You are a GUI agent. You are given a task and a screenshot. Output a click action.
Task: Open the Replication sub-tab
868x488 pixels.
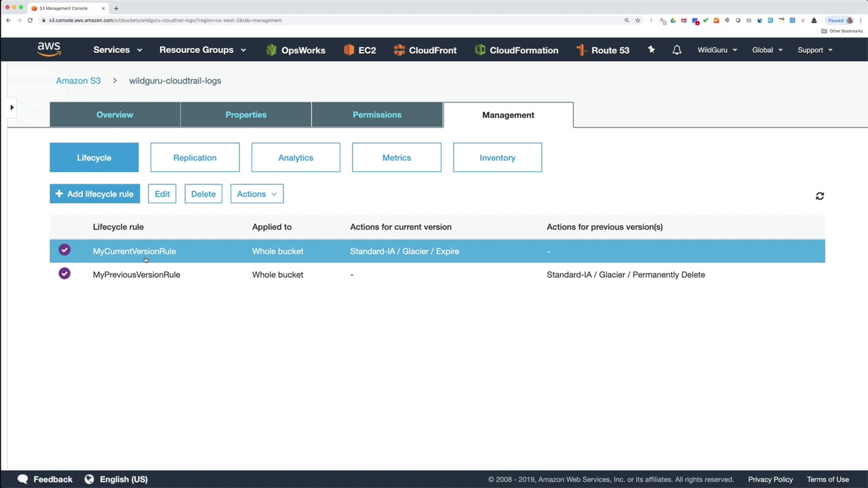(195, 157)
